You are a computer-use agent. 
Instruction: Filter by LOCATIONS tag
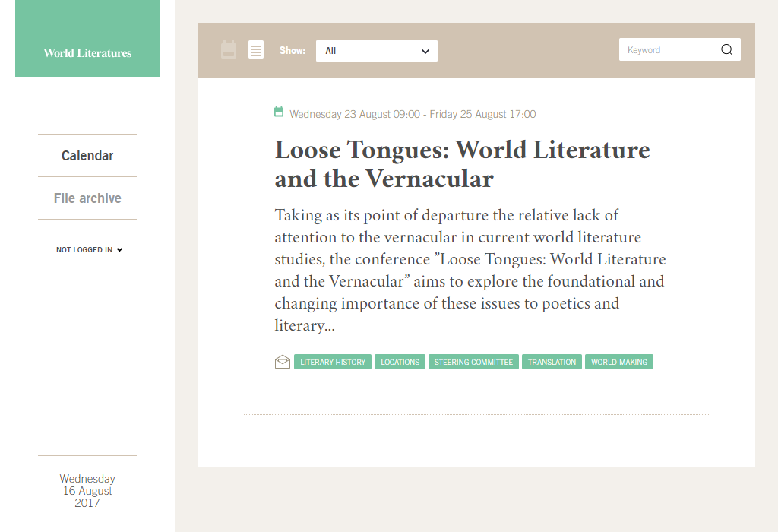click(400, 362)
